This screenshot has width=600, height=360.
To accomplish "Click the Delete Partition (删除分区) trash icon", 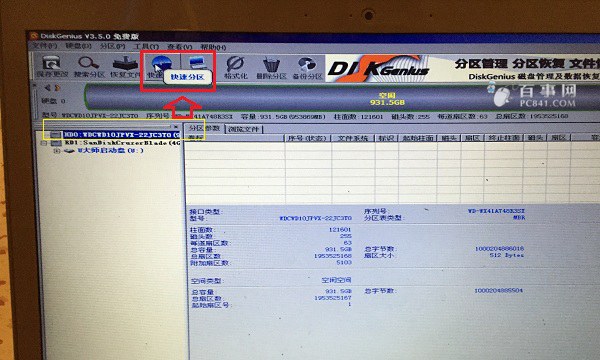I will [271, 64].
